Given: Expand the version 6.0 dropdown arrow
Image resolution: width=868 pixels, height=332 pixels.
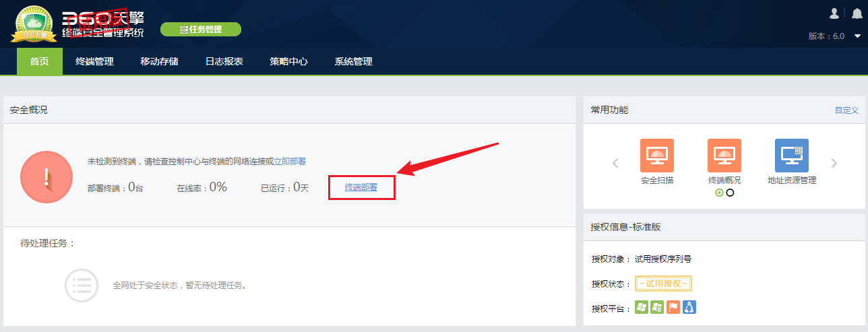Looking at the screenshot, I should click(x=857, y=36).
